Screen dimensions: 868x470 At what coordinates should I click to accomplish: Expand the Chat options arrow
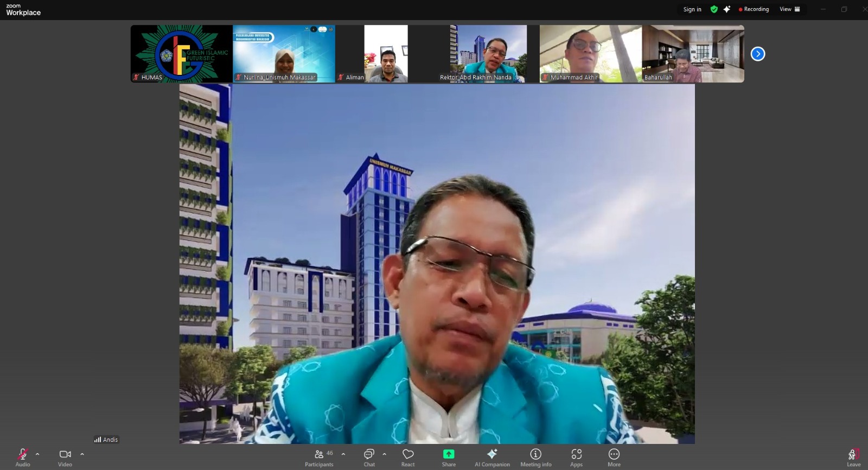(384, 454)
